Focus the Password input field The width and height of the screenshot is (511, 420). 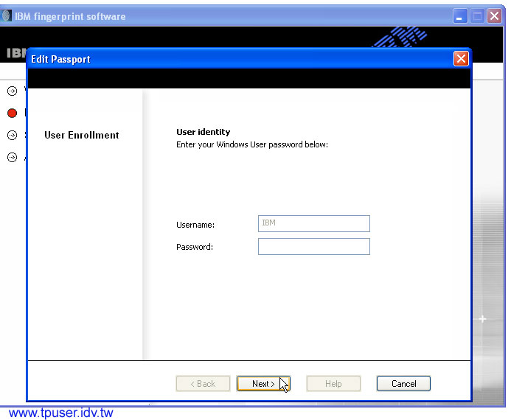(x=313, y=247)
